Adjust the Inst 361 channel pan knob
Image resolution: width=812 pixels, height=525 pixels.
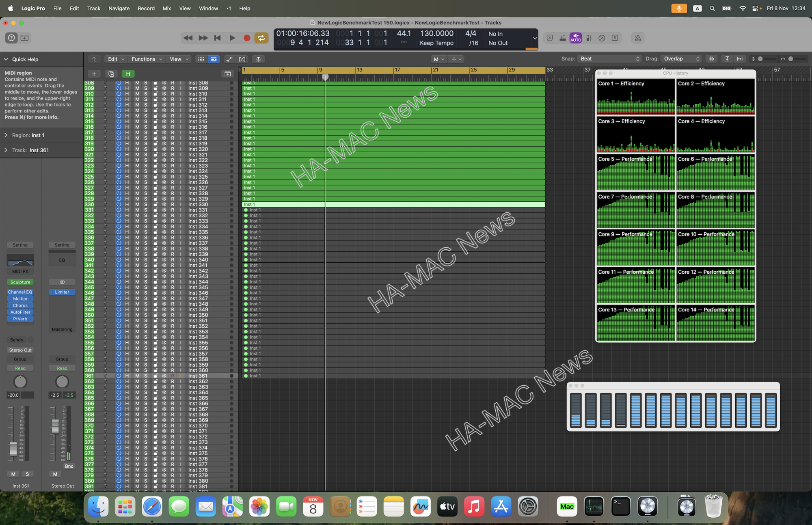click(20, 382)
